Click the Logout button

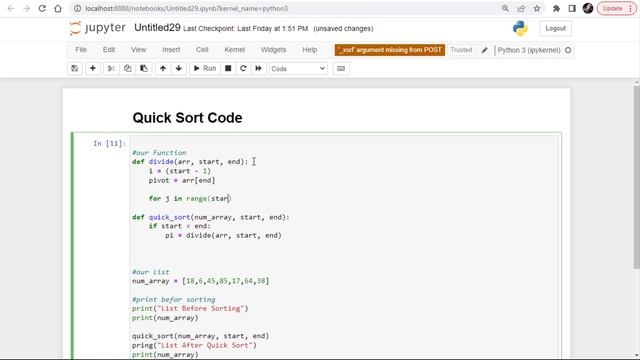tap(556, 29)
